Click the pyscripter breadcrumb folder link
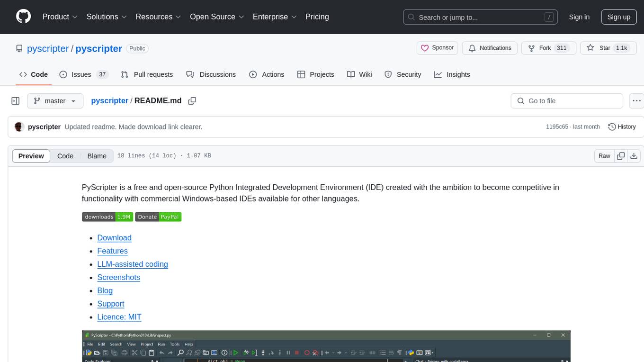The height and width of the screenshot is (362, 644). 109,100
